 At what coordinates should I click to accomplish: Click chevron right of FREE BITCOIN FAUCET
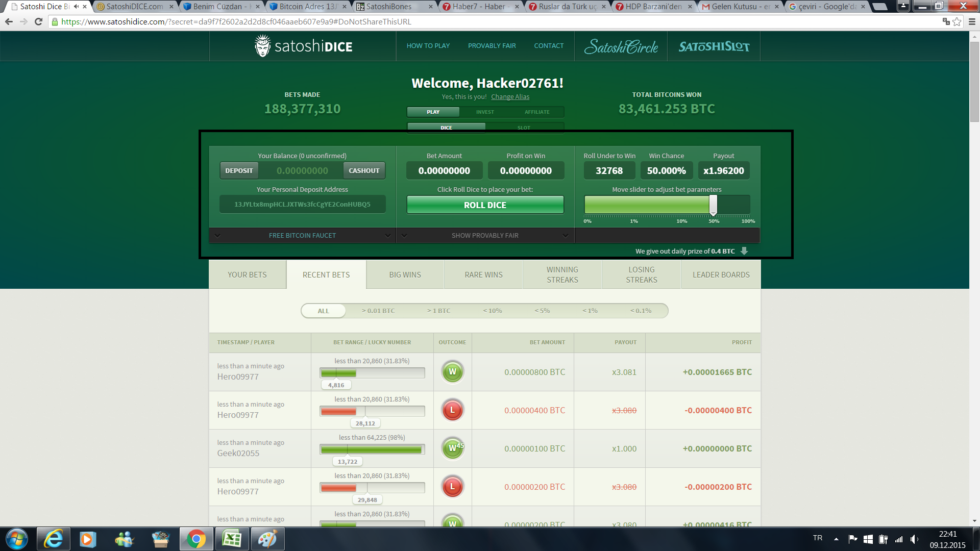(387, 235)
